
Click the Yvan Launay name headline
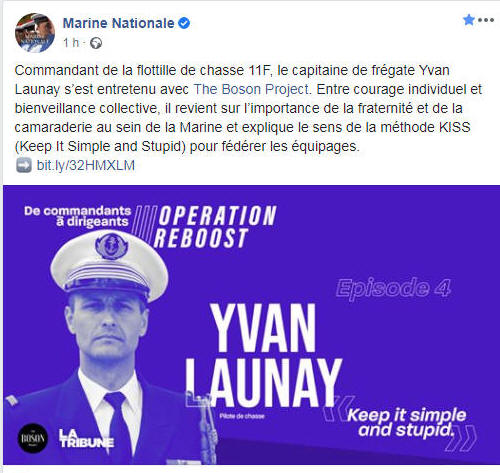point(263,355)
